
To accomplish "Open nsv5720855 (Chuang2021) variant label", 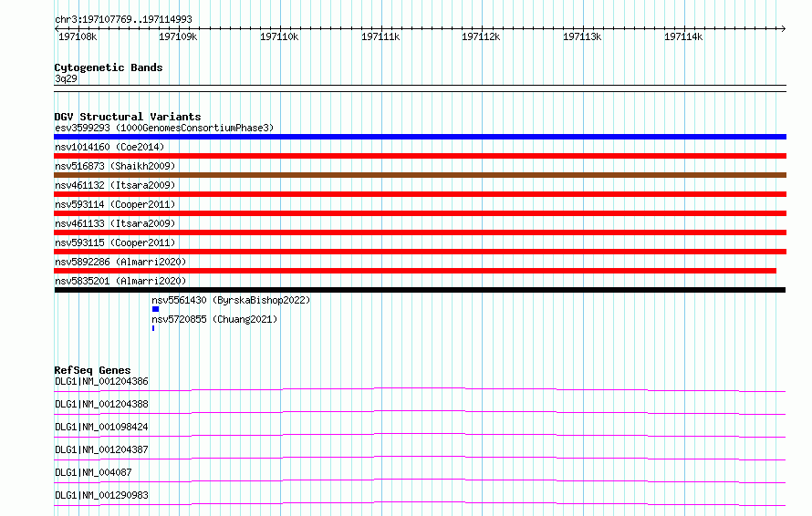I will 214,319.
